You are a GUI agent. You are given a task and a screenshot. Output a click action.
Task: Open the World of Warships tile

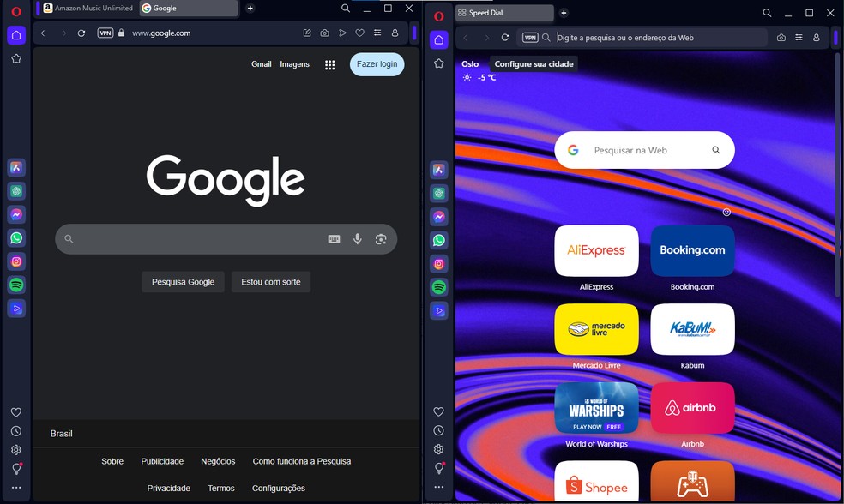[596, 408]
